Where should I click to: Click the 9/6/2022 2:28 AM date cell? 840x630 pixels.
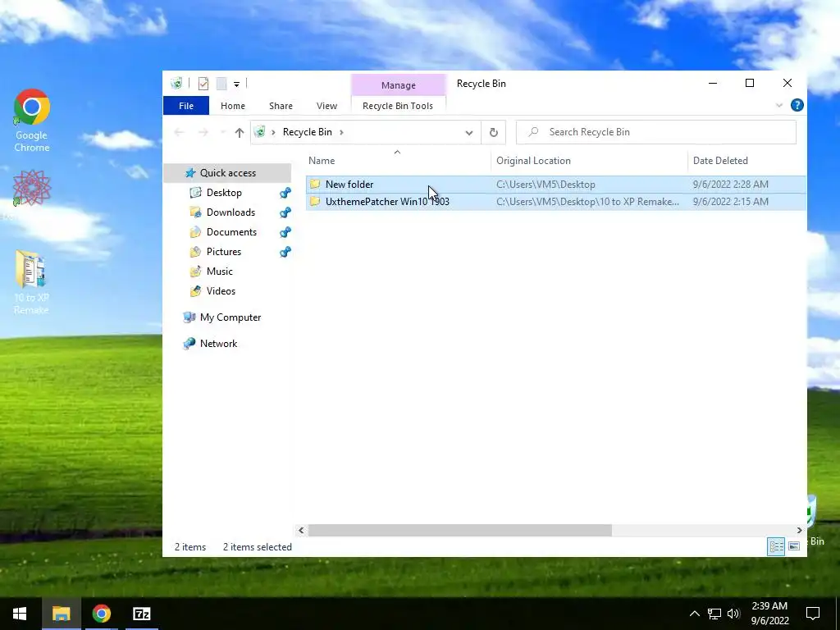coord(730,185)
